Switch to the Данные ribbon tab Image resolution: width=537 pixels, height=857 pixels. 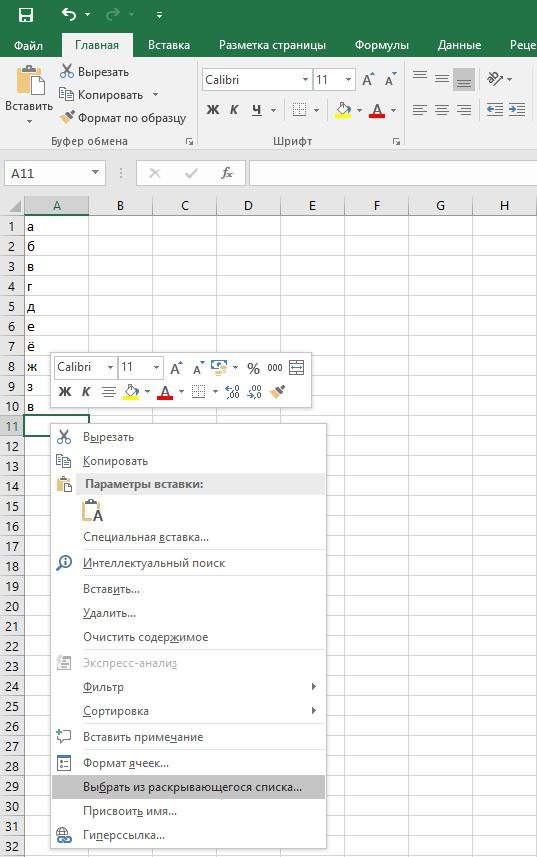click(x=459, y=45)
